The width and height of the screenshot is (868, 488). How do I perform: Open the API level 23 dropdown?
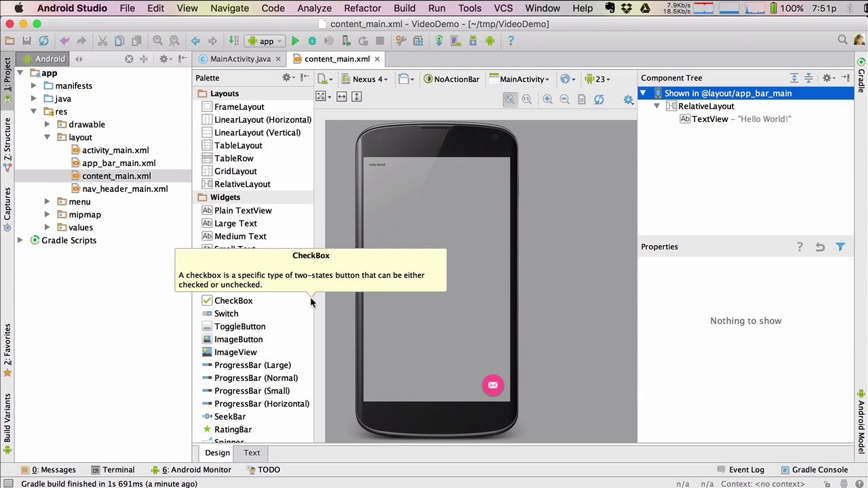tap(597, 79)
